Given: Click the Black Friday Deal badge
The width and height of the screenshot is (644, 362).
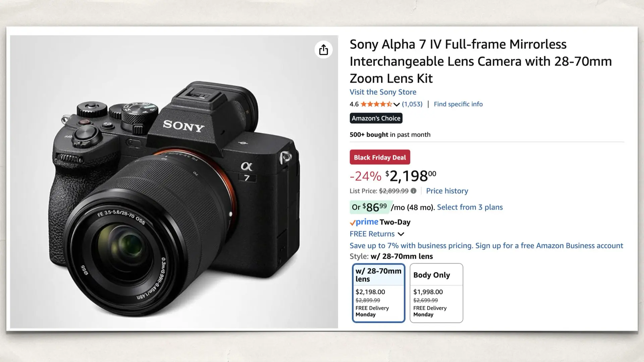Looking at the screenshot, I should [x=380, y=157].
